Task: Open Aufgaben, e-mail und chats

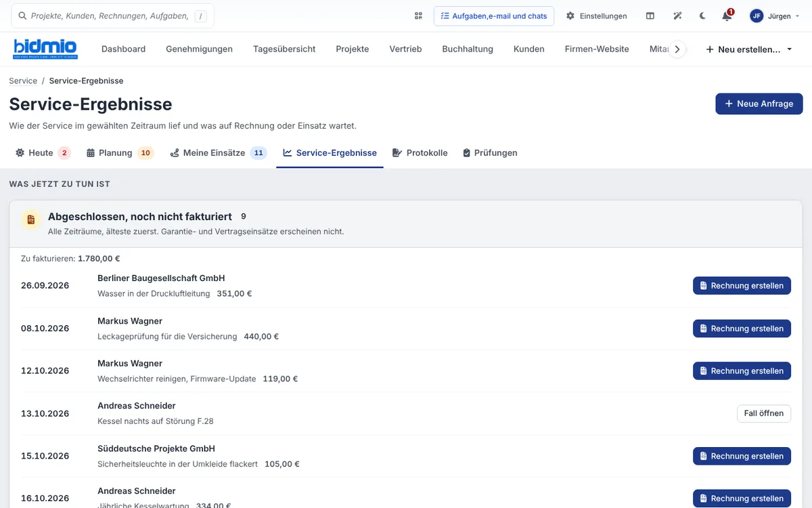Action: click(x=494, y=16)
